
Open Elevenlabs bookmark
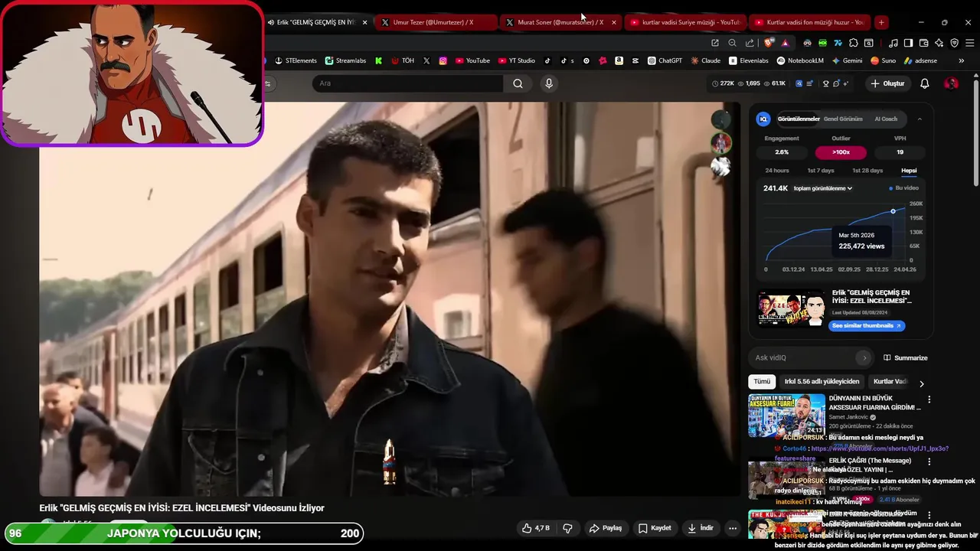[749, 60]
